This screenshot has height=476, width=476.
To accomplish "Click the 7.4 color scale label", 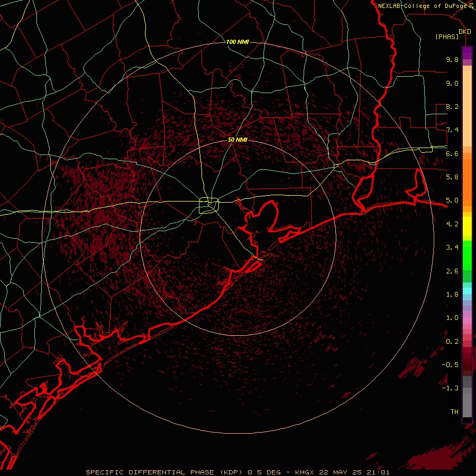I will pos(452,130).
